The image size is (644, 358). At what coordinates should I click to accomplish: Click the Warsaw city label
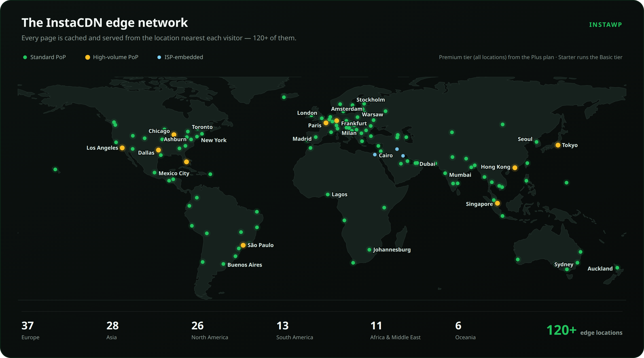372,114
